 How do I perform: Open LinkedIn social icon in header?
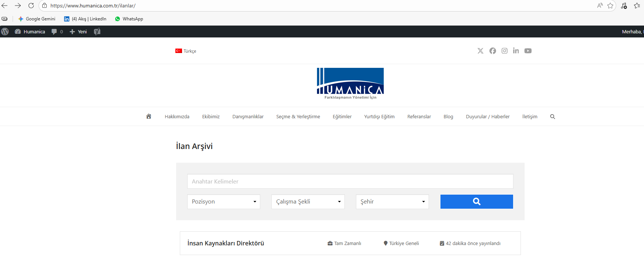click(516, 51)
